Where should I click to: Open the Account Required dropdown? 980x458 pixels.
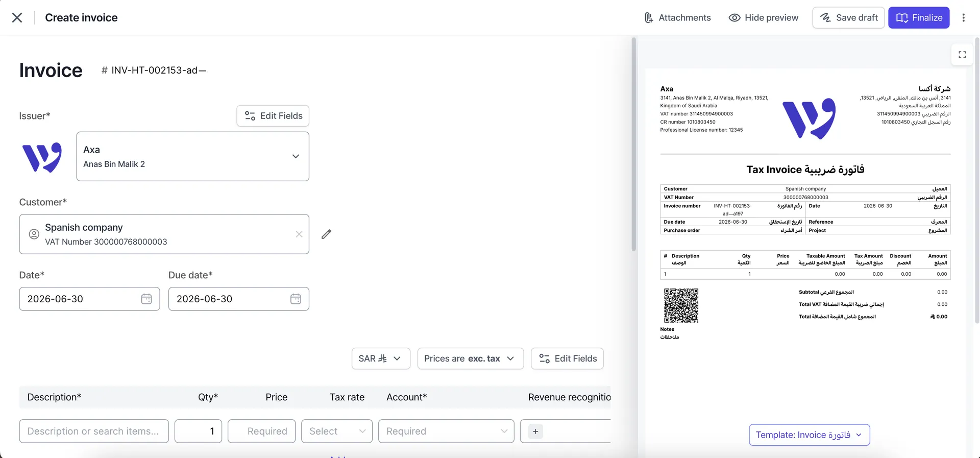point(447,431)
